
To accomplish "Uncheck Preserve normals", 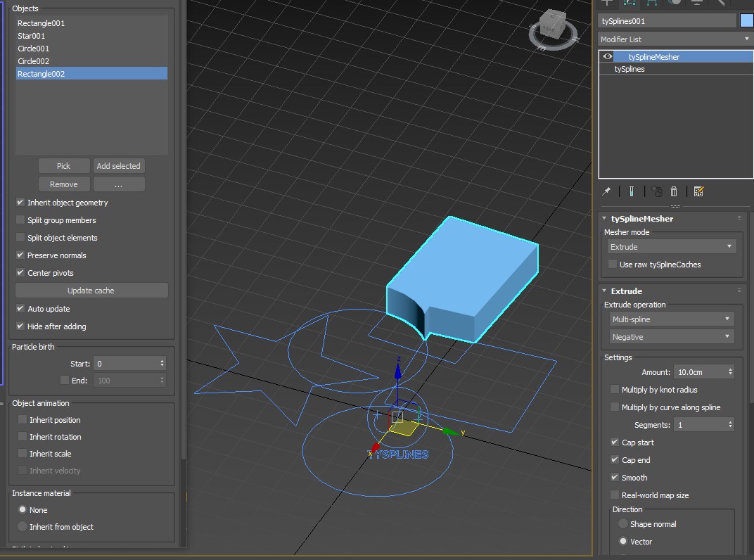I will (x=20, y=255).
